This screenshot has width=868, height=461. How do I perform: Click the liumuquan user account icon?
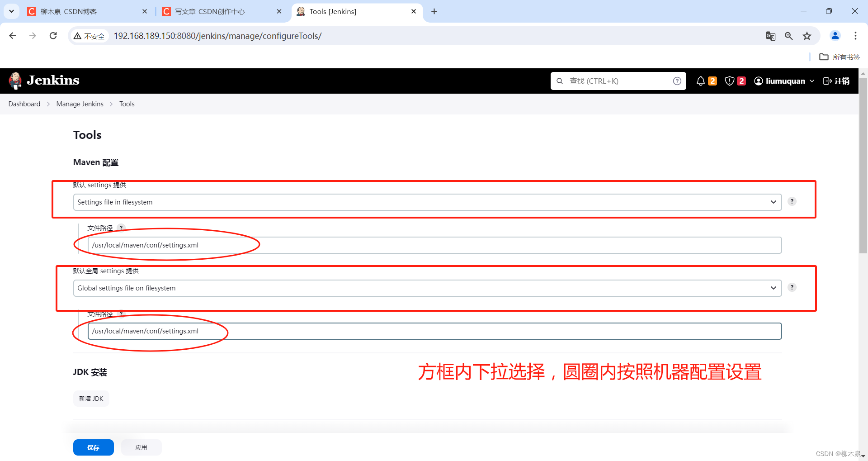(759, 81)
